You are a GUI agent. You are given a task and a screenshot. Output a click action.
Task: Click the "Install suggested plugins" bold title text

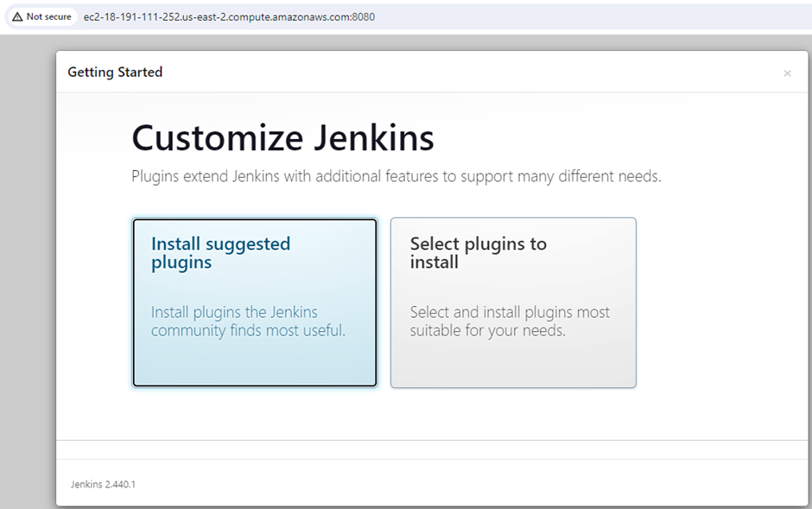coord(220,253)
